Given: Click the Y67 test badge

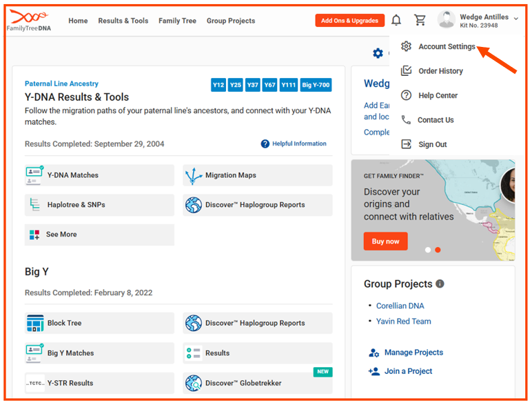Looking at the screenshot, I should pos(269,85).
